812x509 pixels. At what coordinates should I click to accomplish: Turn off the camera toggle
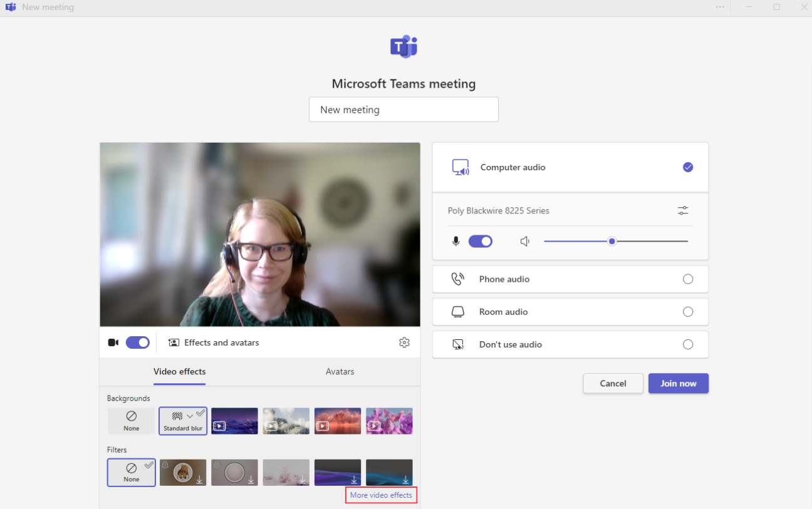pos(138,342)
